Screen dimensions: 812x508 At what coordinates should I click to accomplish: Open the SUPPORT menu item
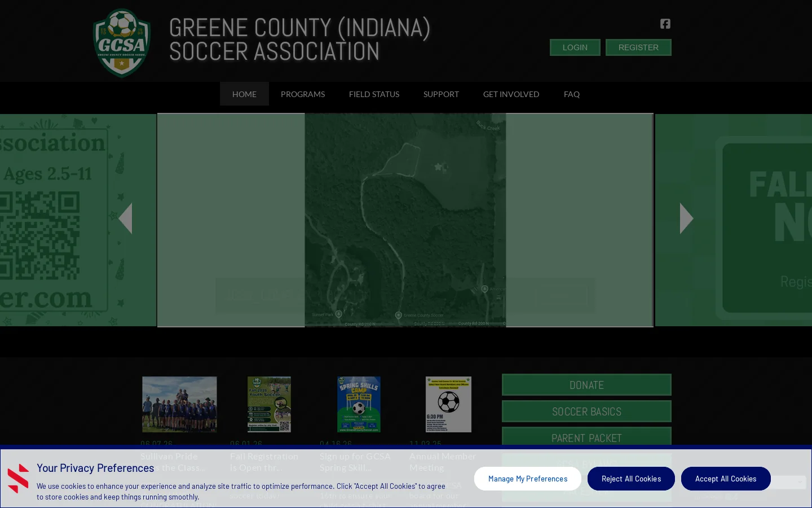tap(441, 94)
